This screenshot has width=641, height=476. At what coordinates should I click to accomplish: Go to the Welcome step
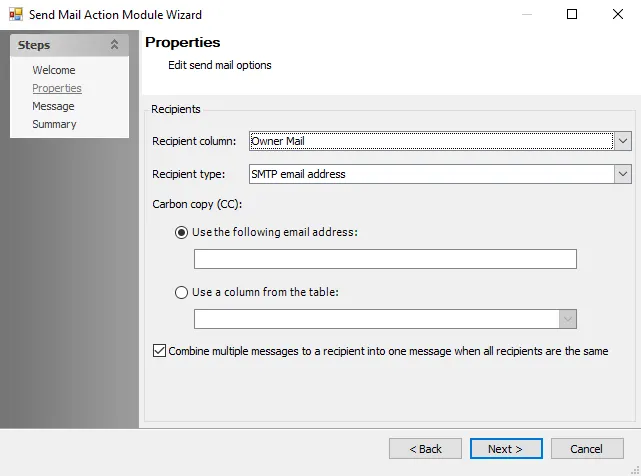54,70
